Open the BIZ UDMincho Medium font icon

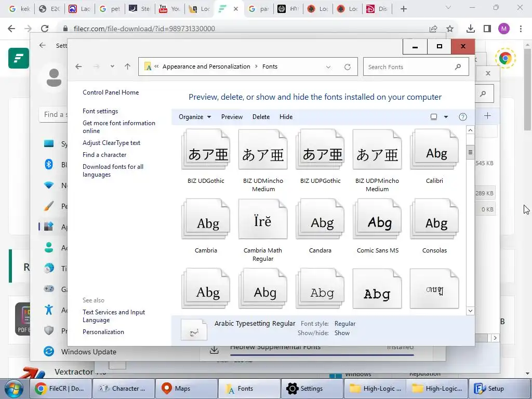coord(263,150)
